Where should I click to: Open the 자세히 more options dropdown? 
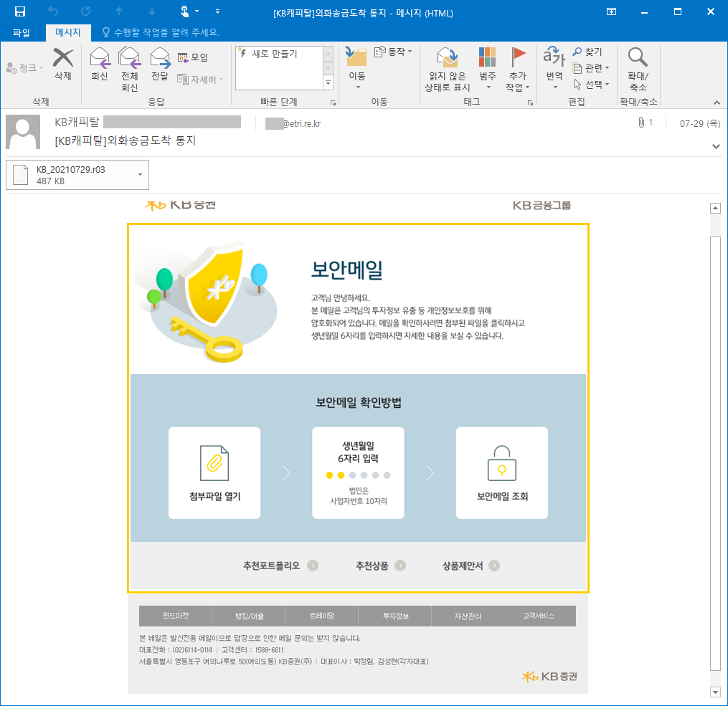[x=200, y=80]
